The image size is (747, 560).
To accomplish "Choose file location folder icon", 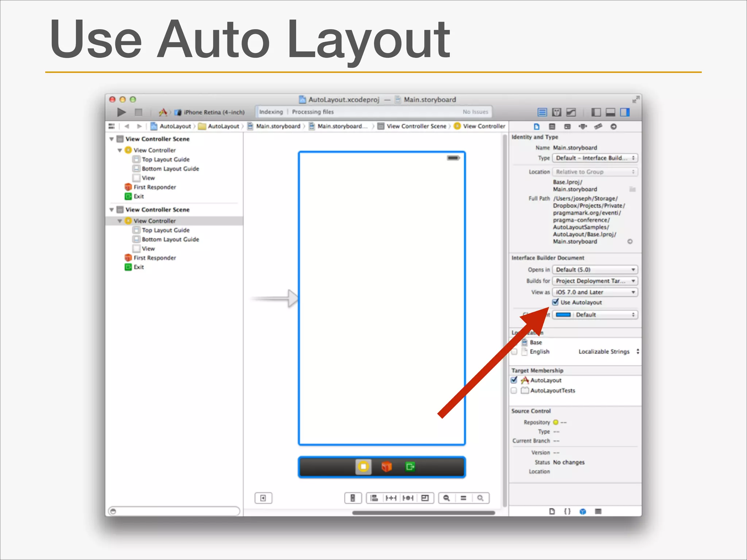I will 632,189.
